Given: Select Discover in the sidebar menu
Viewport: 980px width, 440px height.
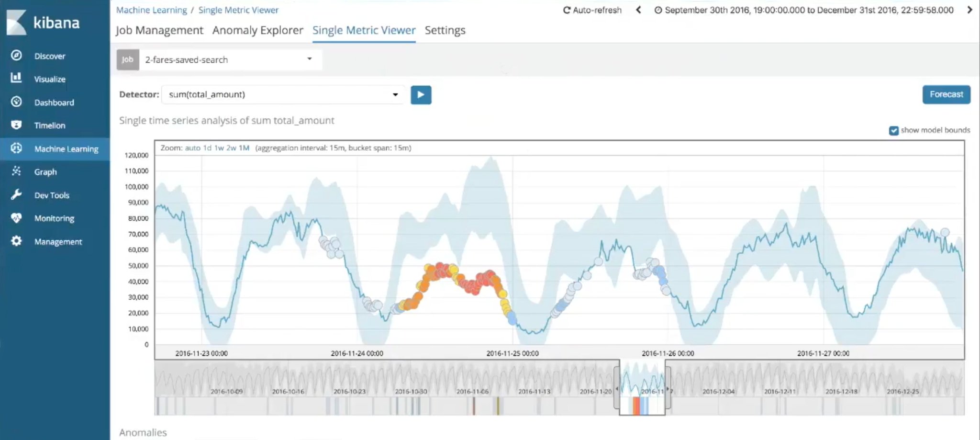Looking at the screenshot, I should click(x=50, y=56).
